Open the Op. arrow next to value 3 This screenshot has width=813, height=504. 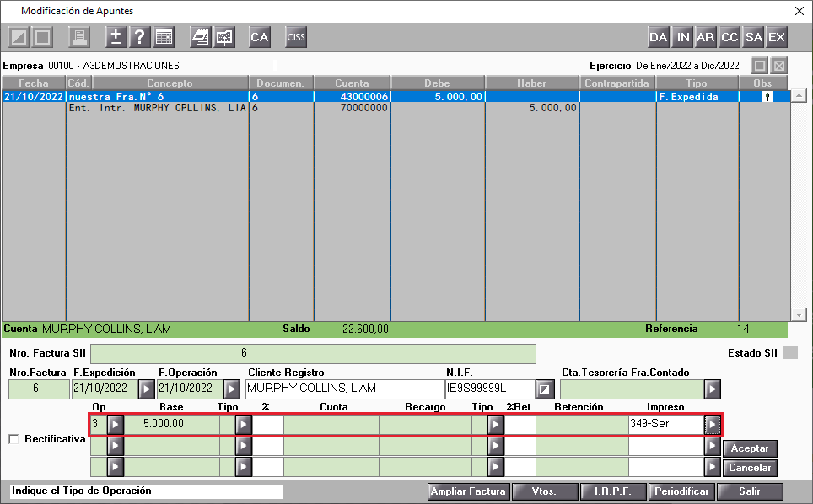pyautogui.click(x=115, y=425)
